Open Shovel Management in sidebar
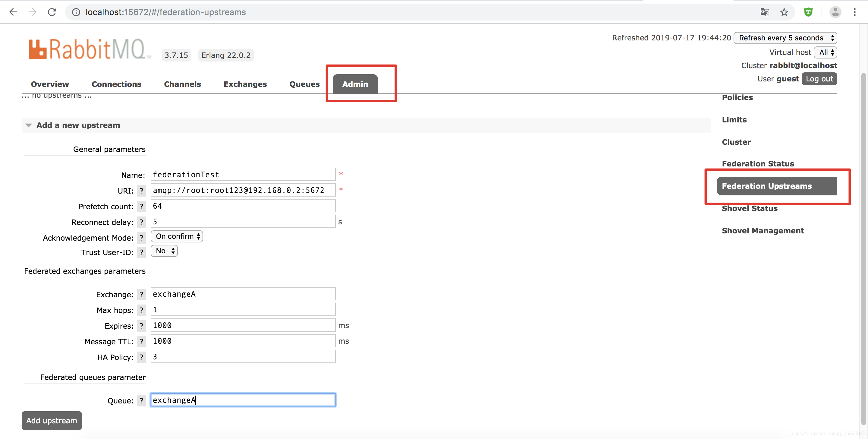The image size is (868, 439). click(763, 231)
